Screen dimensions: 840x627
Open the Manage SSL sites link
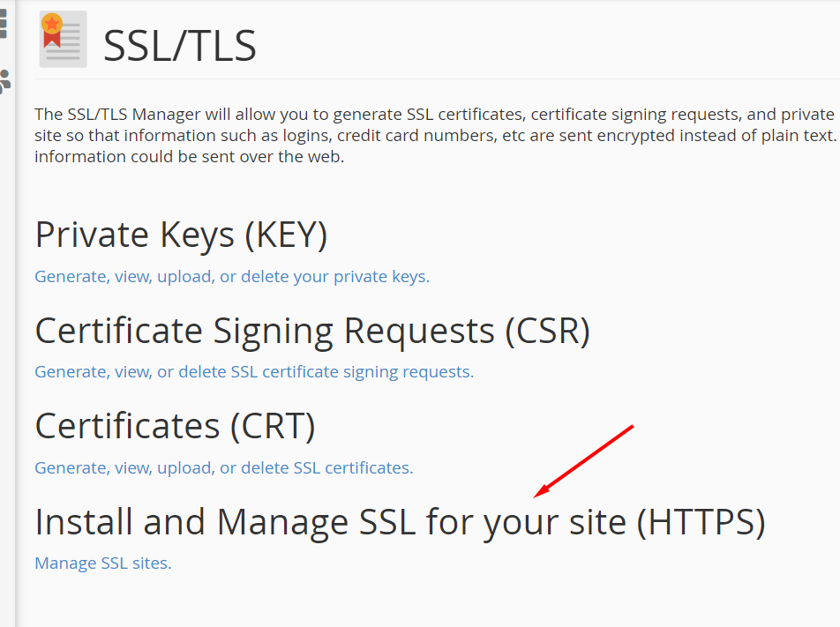[103, 564]
